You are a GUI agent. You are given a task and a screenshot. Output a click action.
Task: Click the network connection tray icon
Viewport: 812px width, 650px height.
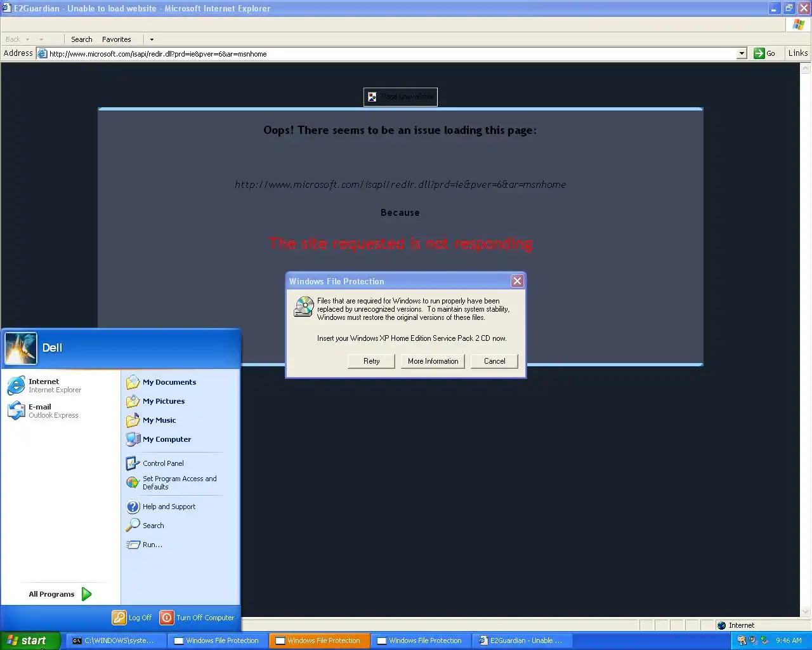[x=764, y=640]
